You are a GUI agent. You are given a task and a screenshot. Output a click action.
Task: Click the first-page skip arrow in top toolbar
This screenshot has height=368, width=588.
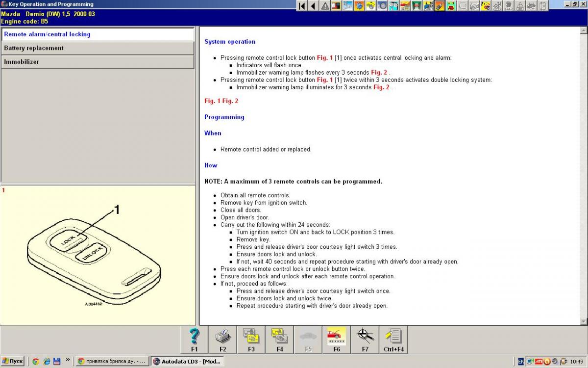coord(302,6)
